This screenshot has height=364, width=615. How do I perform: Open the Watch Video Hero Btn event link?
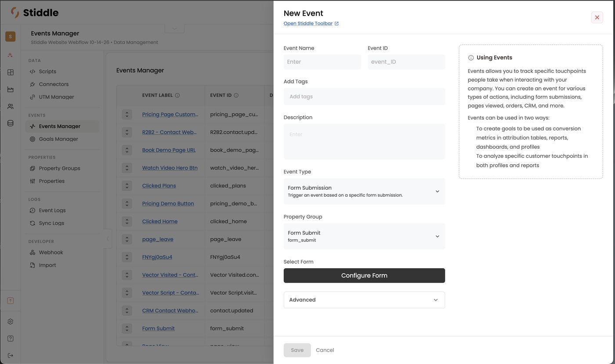click(x=170, y=168)
